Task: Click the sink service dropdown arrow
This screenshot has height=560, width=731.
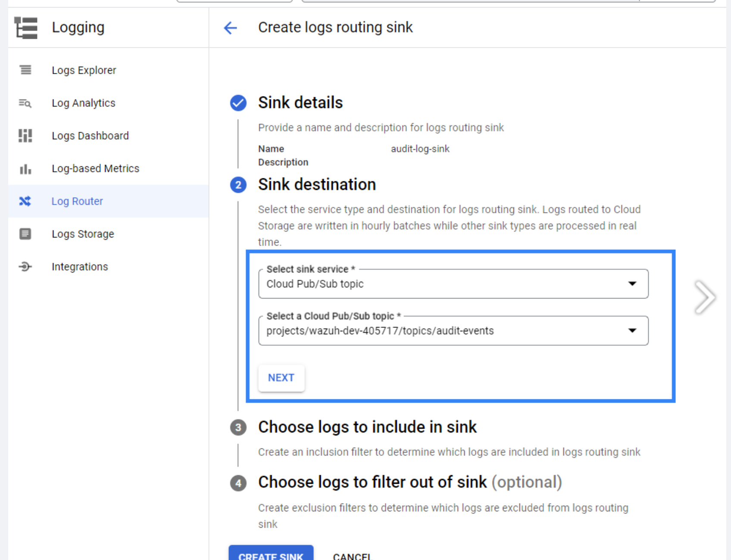Action: [x=632, y=283]
